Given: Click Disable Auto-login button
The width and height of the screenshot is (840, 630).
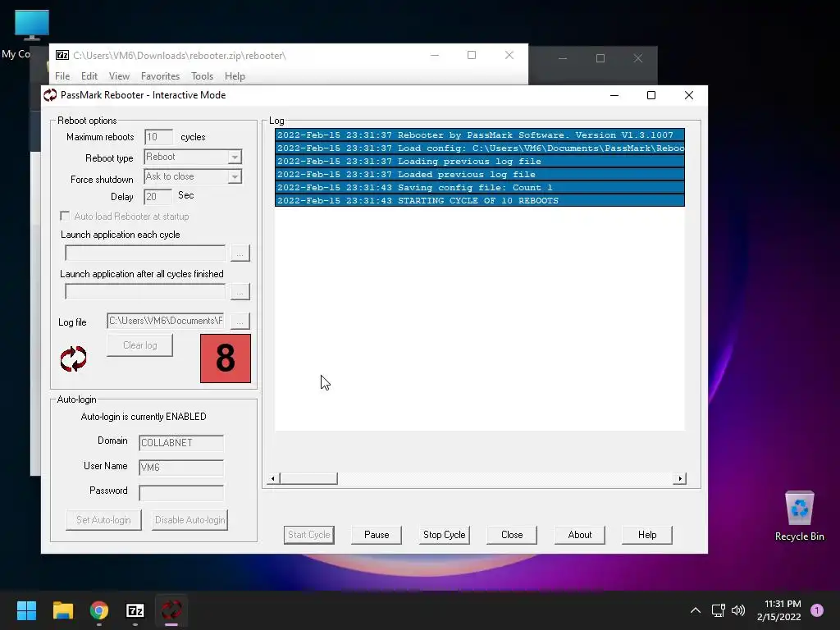Looking at the screenshot, I should (189, 519).
